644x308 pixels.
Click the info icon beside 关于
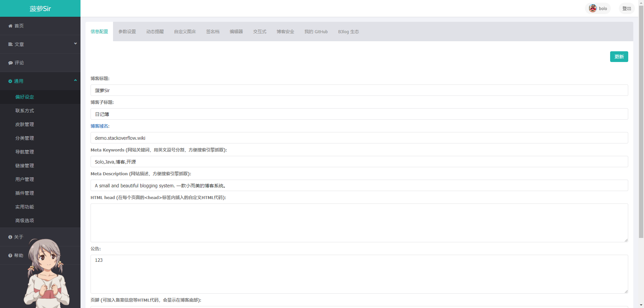[x=10, y=237]
